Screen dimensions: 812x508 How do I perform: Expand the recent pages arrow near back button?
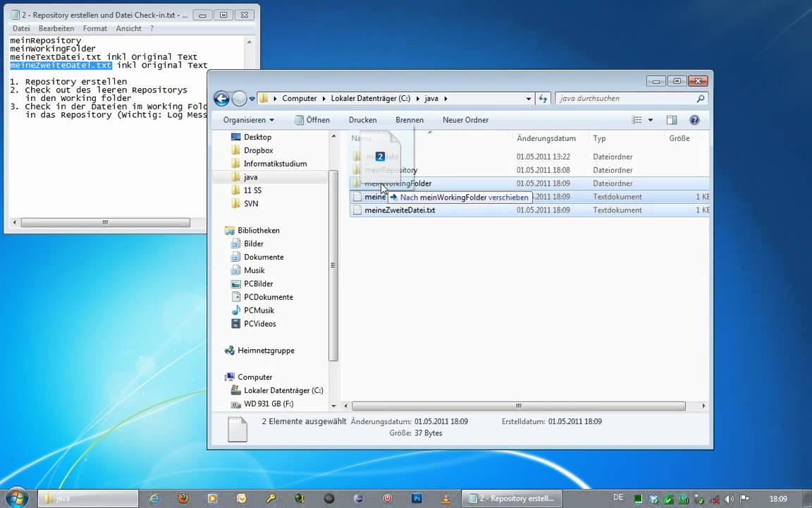(x=252, y=99)
